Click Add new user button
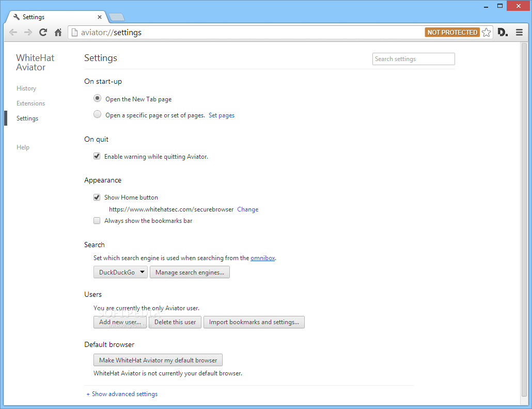 coord(120,322)
